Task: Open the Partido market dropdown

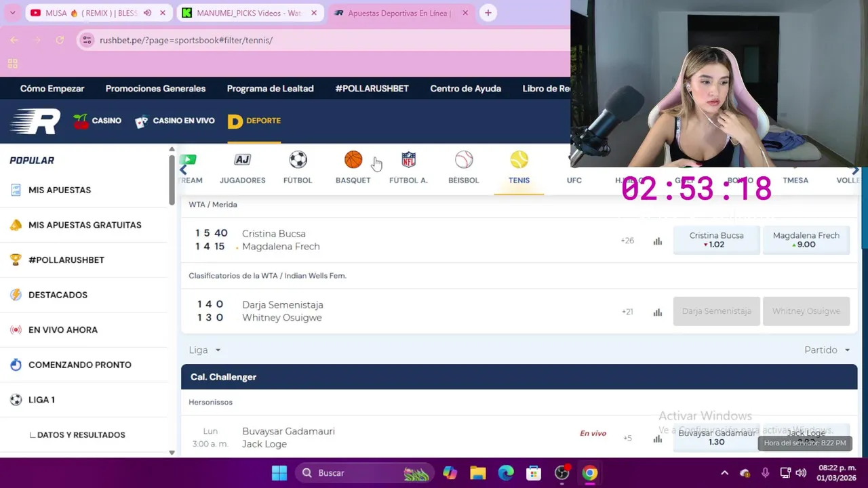Action: (x=827, y=350)
